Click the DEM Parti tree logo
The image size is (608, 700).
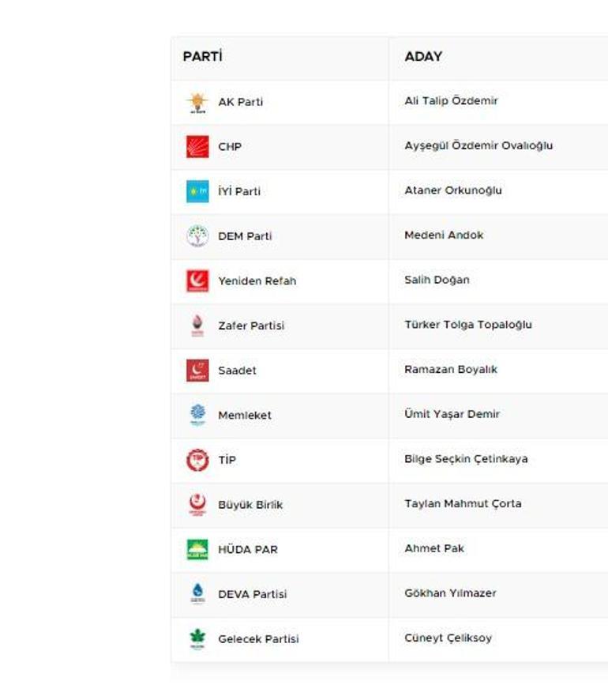coord(197,236)
